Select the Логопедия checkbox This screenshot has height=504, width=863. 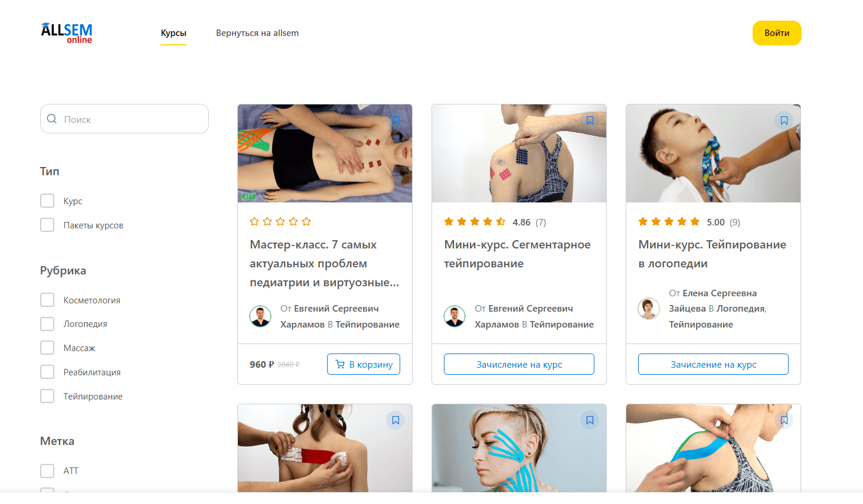point(47,324)
